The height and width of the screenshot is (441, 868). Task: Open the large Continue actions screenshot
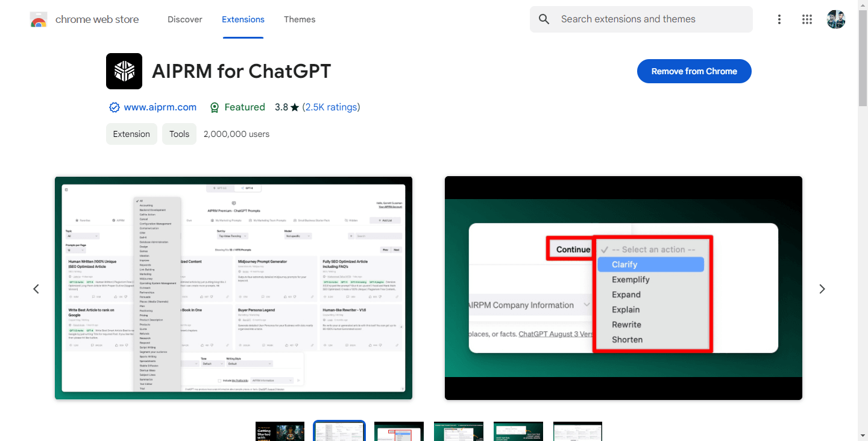pyautogui.click(x=623, y=288)
